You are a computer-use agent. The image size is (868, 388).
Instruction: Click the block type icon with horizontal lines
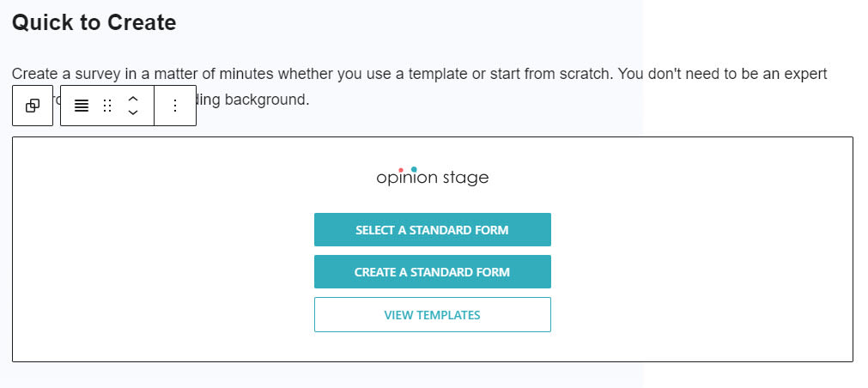pos(82,106)
